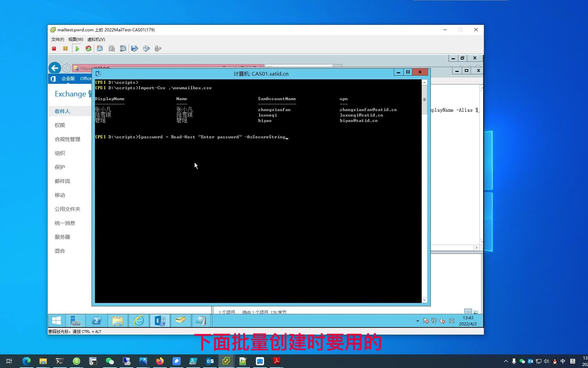Show hidden icons in the guest system tray
588x368 pixels.
click(x=418, y=321)
